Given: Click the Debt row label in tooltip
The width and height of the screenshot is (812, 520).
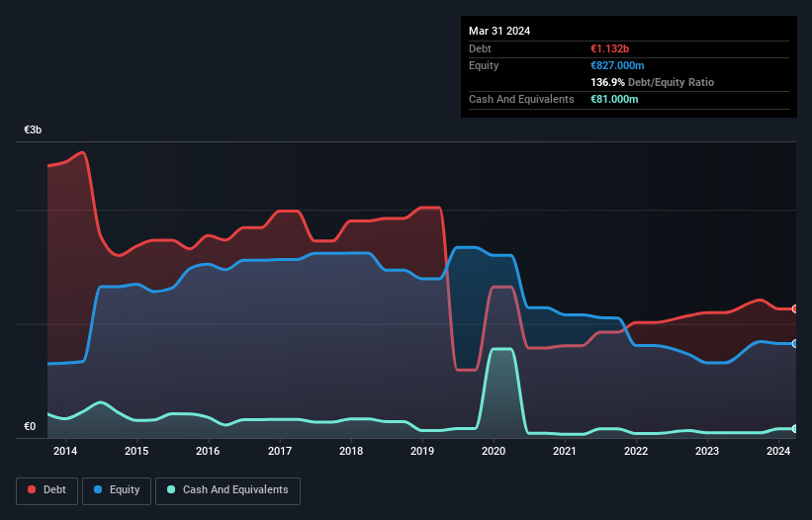Looking at the screenshot, I should point(480,48).
